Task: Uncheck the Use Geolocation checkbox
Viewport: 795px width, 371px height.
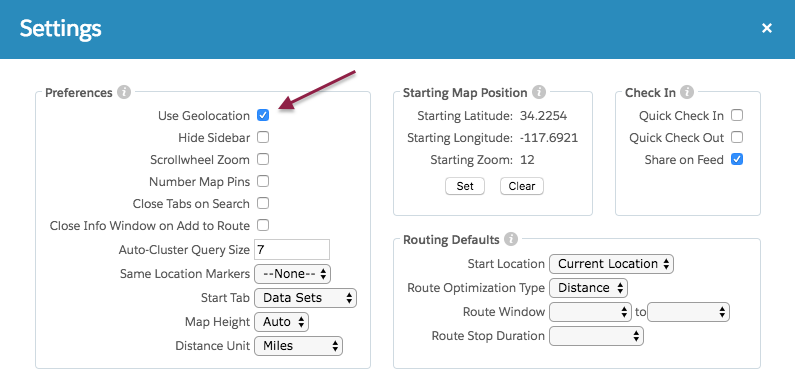Action: [x=263, y=116]
